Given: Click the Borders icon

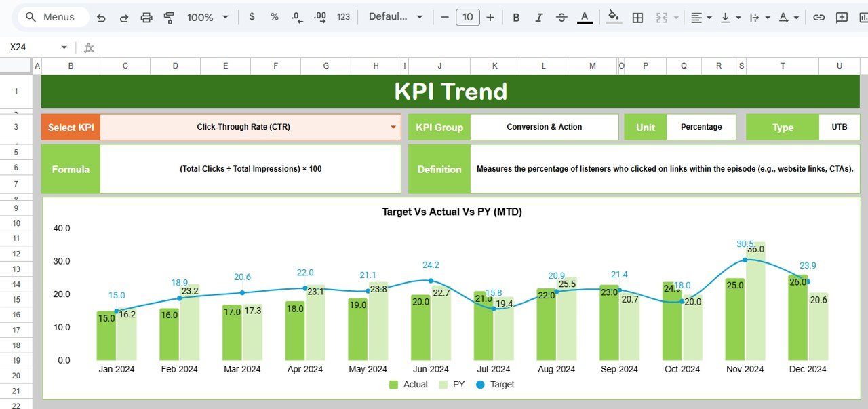Looking at the screenshot, I should [637, 17].
